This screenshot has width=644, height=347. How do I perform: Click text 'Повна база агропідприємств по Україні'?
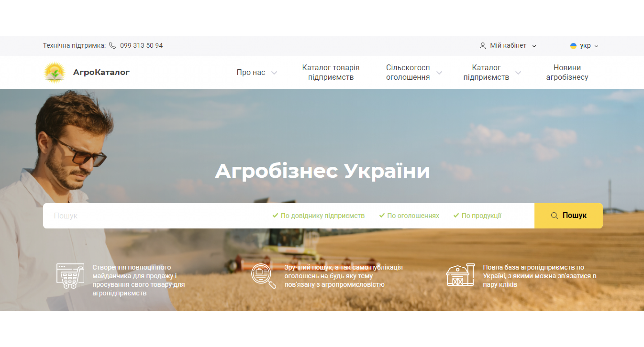tap(533, 272)
